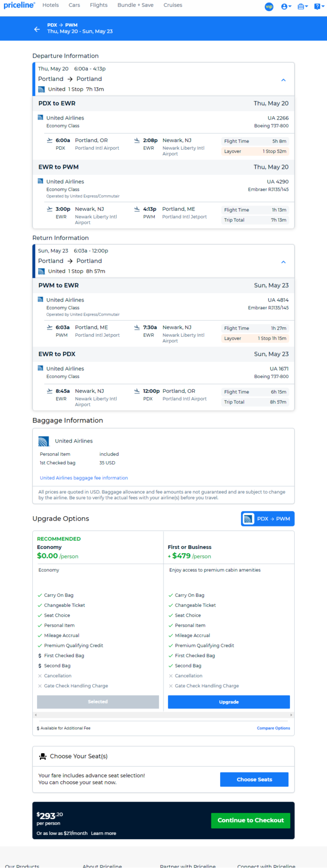The image size is (327, 868).
Task: Collapse the Departure Information flight details
Action: pos(284,80)
